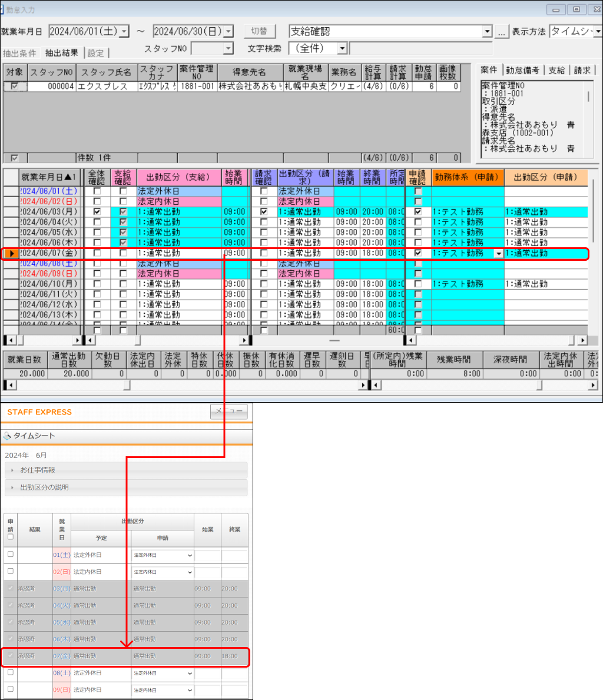Check the 申請 box for 08(土)
The width and height of the screenshot is (603, 700).
coord(10,672)
